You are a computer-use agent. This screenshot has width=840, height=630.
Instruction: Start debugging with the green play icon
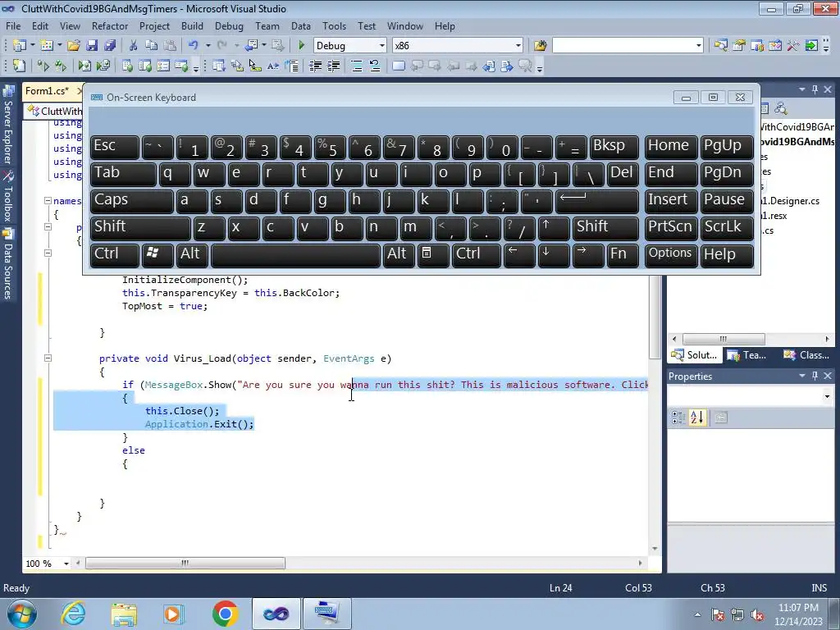click(x=301, y=46)
